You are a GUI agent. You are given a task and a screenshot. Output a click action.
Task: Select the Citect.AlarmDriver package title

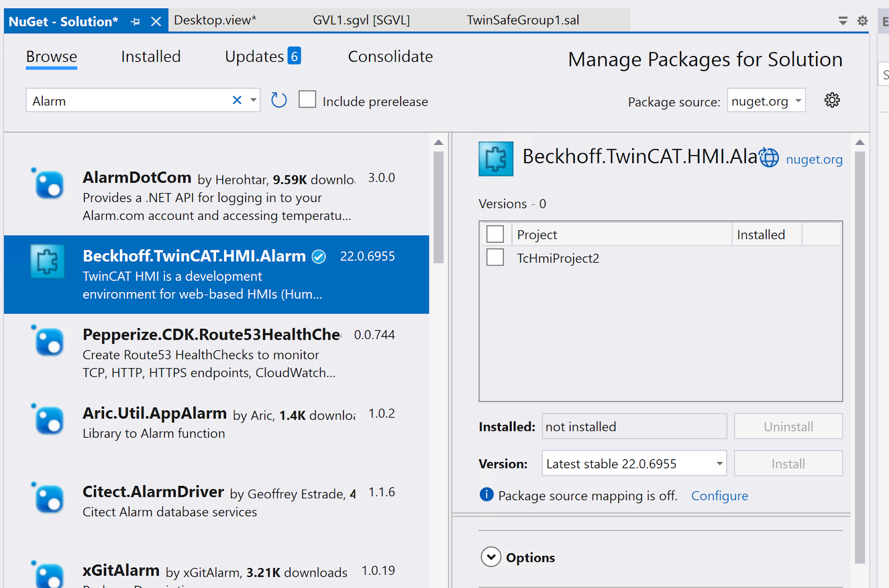coord(153,492)
